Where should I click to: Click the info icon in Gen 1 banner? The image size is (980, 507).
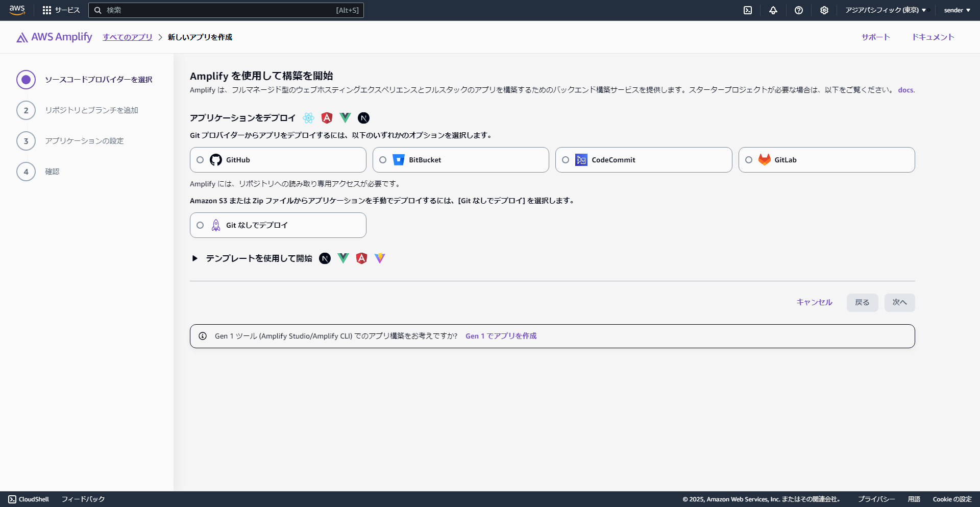203,336
